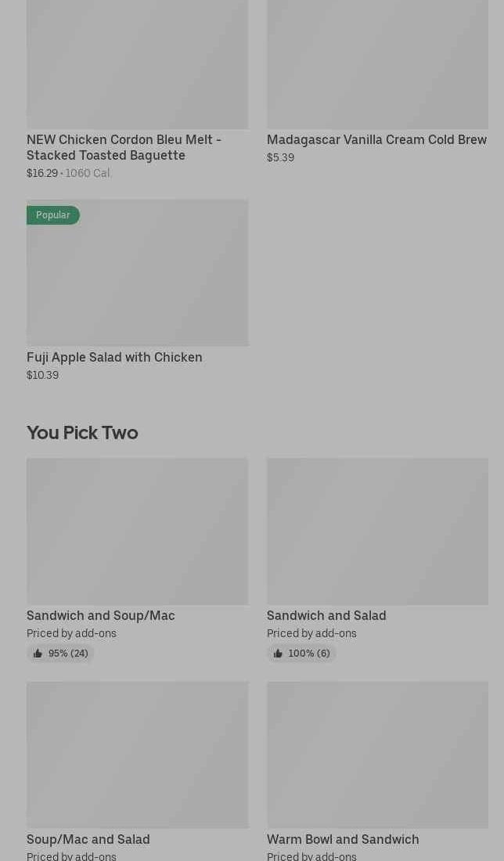Click the You Pick Two section heading
504x861 pixels.
click(82, 433)
